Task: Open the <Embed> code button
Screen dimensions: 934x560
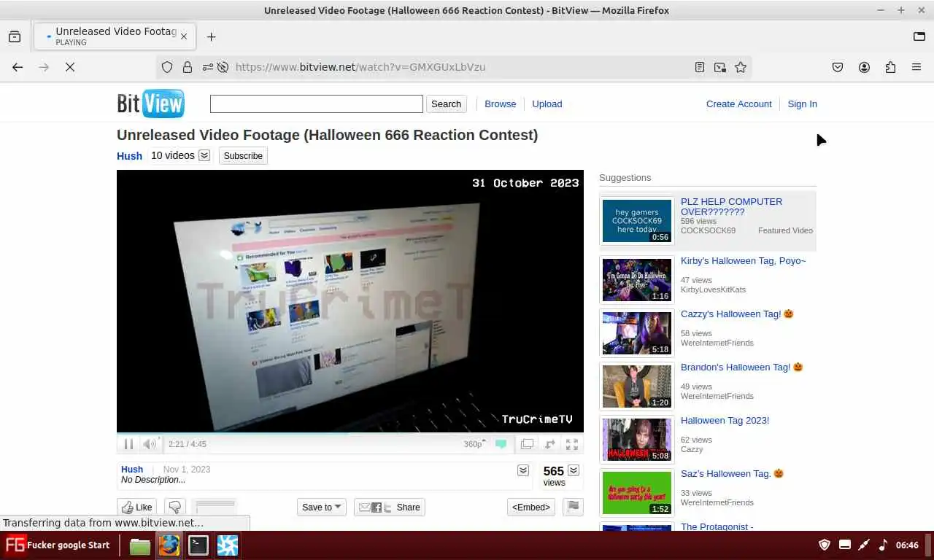Action: coord(531,507)
